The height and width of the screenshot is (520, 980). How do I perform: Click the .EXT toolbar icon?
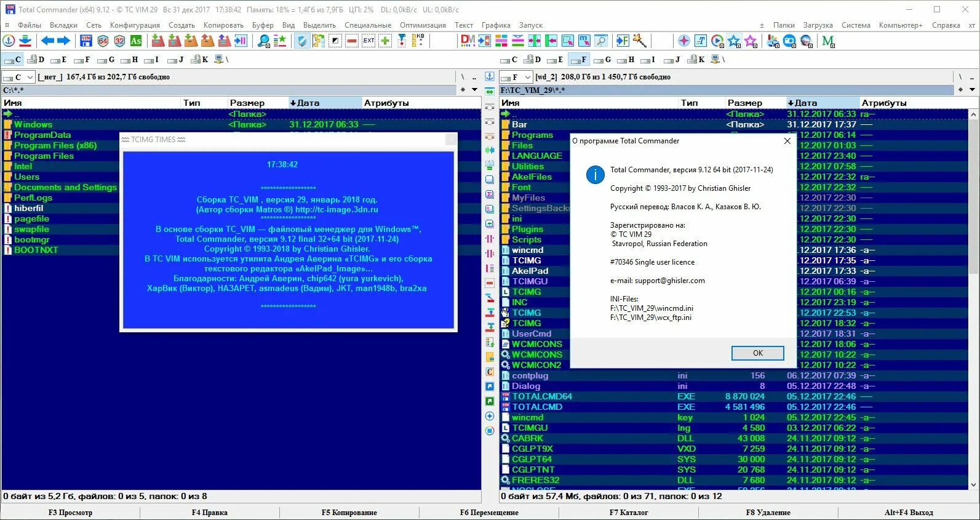[368, 41]
